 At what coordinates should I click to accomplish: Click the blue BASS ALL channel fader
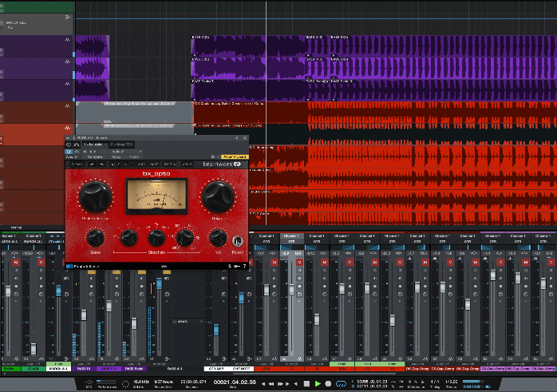(159, 283)
